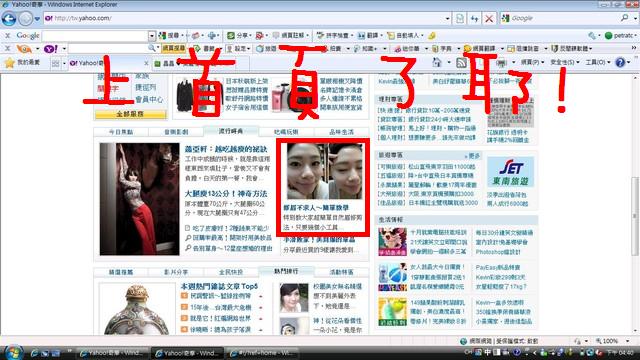
Task: Close the Yahoo!奇摩 tab with its X
Action: click(x=146, y=63)
